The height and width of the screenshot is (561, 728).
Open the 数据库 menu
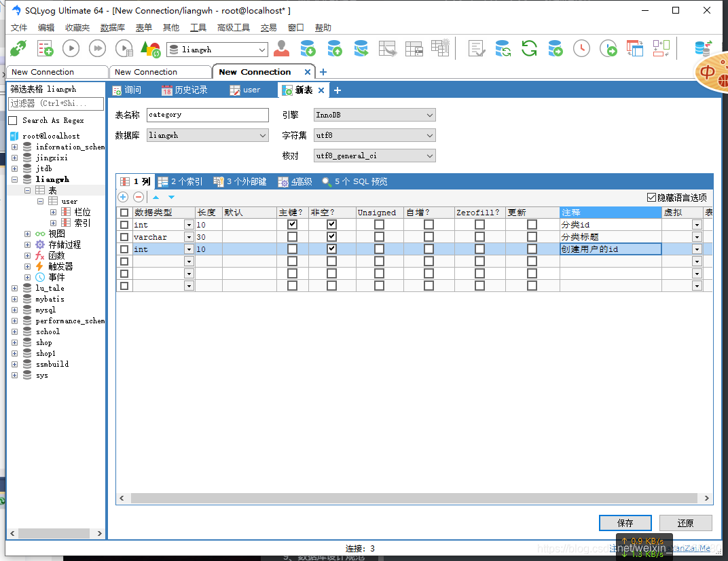tap(112, 27)
